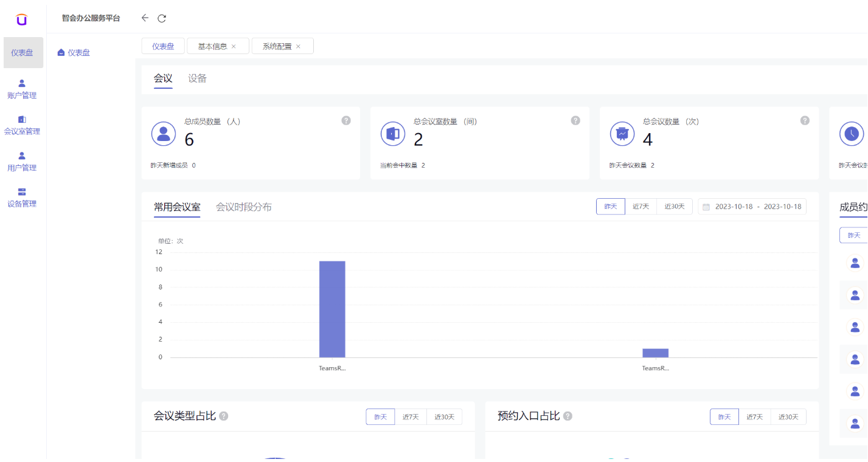Open 账户管理 in the sidebar
Viewport: 868px width, 462px height.
(x=22, y=89)
